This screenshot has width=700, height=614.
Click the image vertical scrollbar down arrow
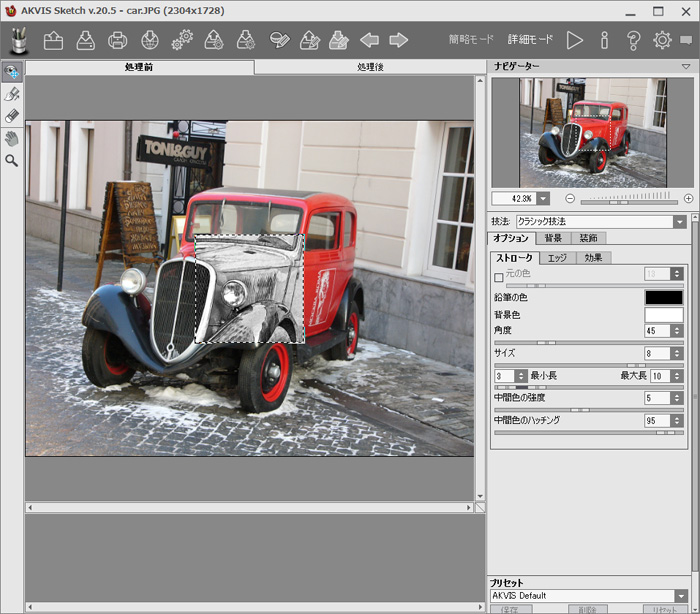click(x=480, y=496)
